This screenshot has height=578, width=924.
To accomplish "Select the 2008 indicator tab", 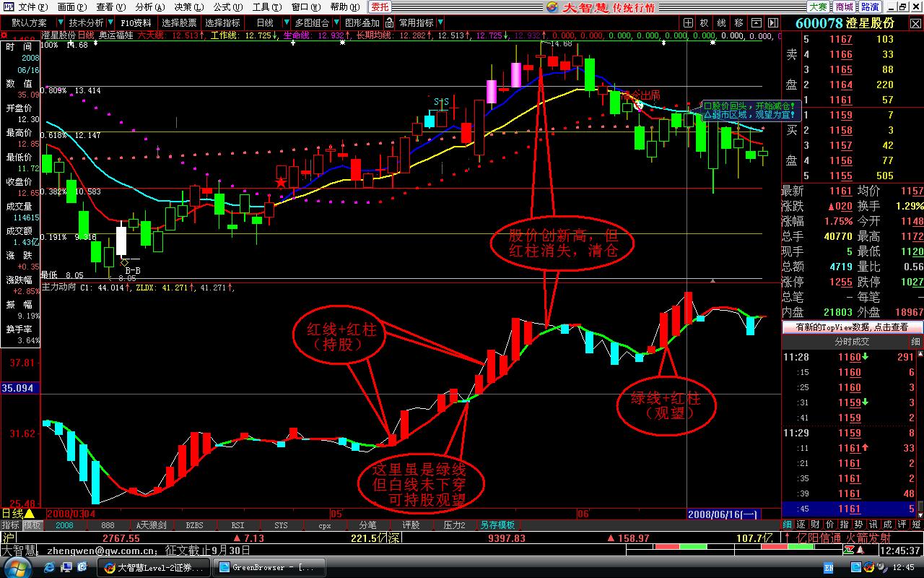I will pos(65,525).
